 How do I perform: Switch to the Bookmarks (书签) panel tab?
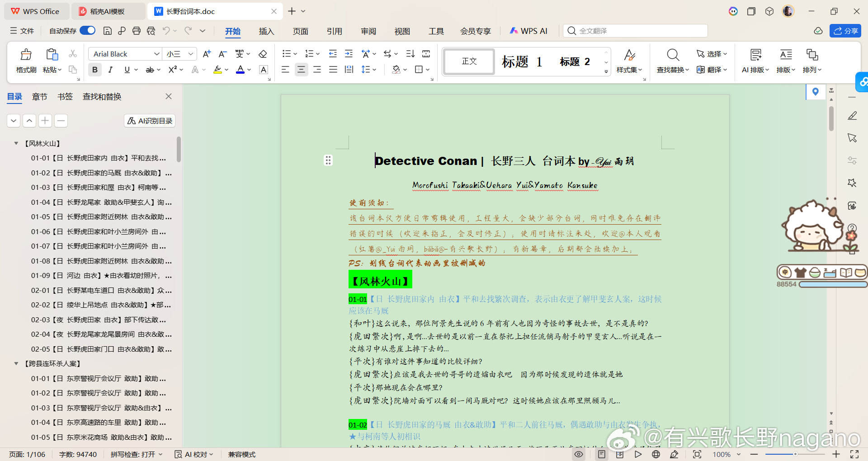coord(65,96)
